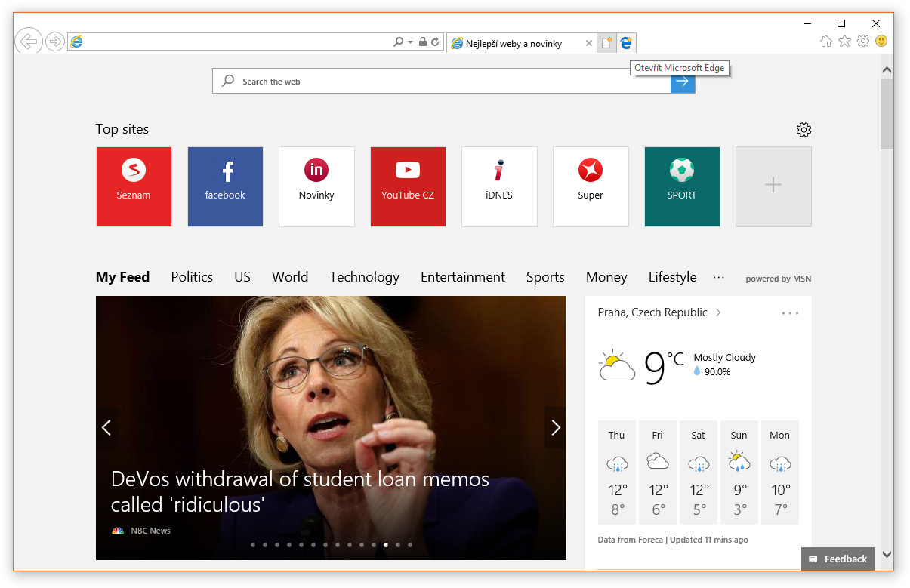910x588 pixels.
Task: Click the Sat forecast column
Action: click(699, 473)
